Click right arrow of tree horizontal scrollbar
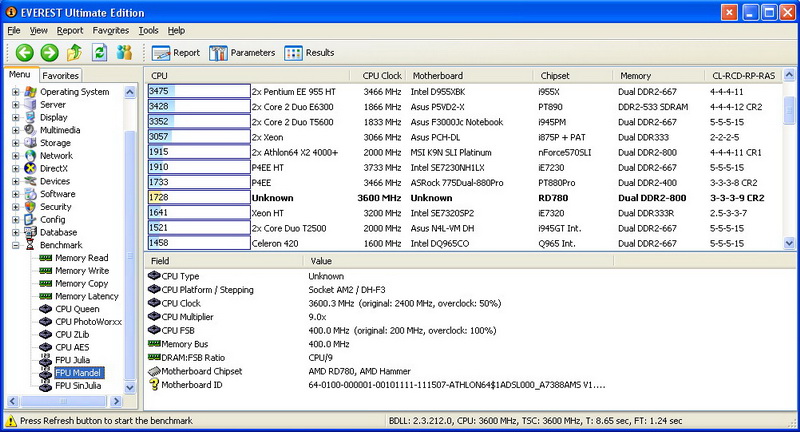The height and width of the screenshot is (432, 800). 116,401
